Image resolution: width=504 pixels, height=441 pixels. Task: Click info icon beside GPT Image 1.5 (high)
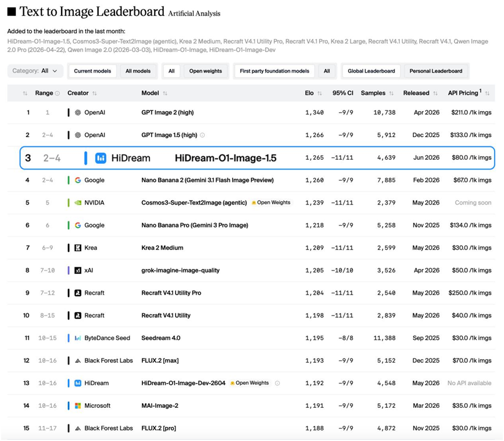pos(202,135)
